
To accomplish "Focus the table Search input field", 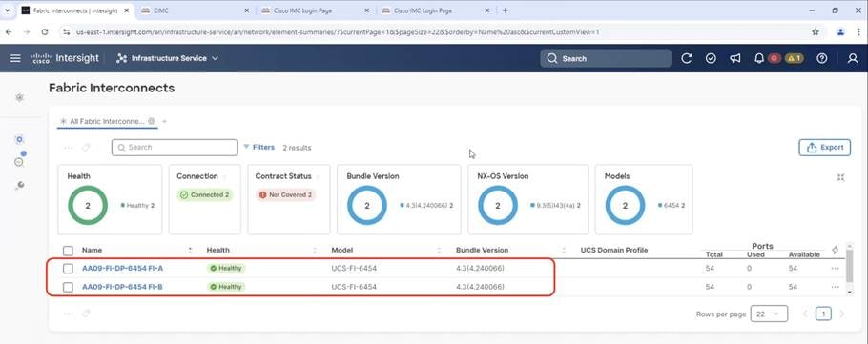I will tap(175, 147).
